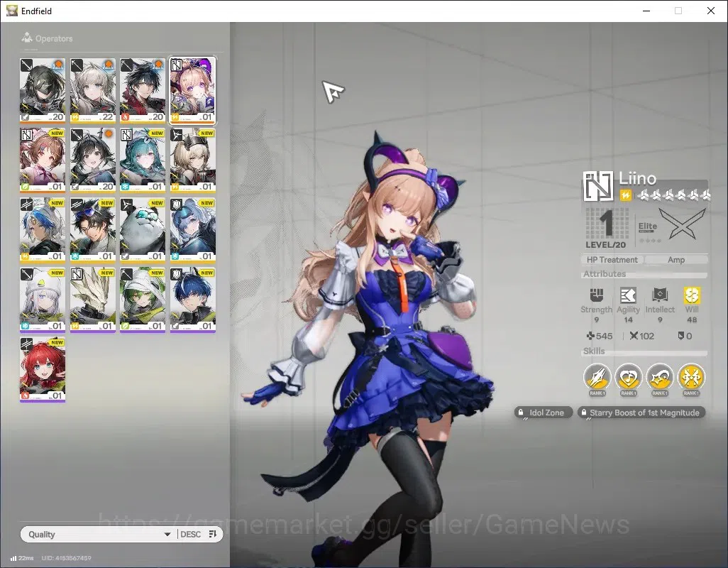This screenshot has width=728, height=568.
Task: Select the man with sunglasses on head
Action: 92,229
